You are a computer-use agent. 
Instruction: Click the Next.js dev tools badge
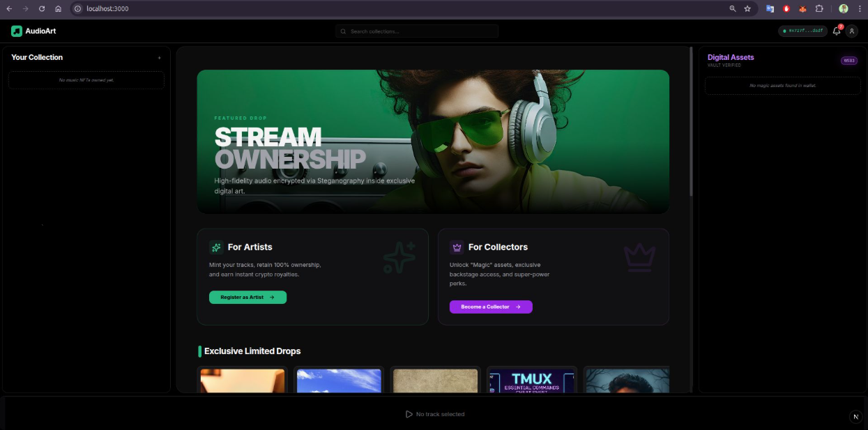pyautogui.click(x=856, y=417)
